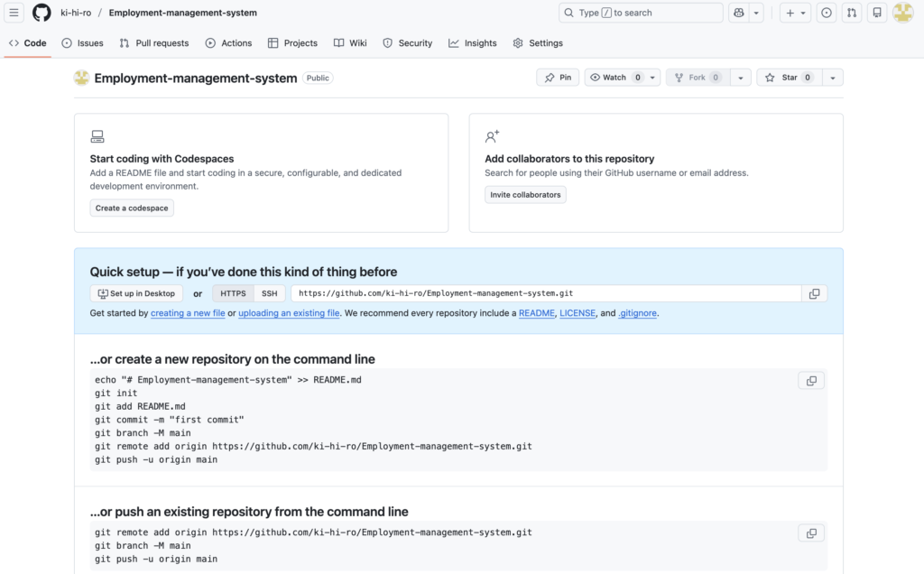The height and width of the screenshot is (574, 924).
Task: Copy the repository HTTPS URL
Action: (x=814, y=293)
